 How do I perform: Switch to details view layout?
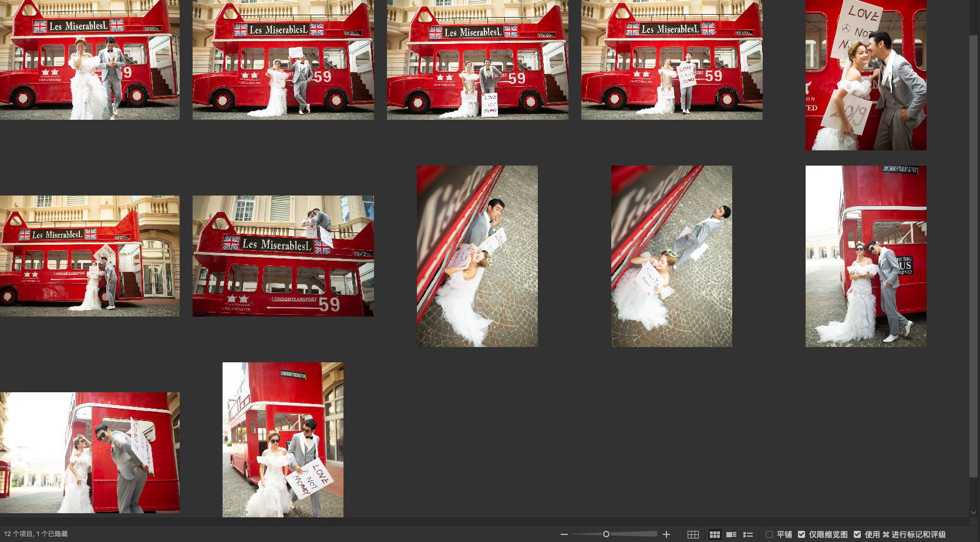point(731,534)
